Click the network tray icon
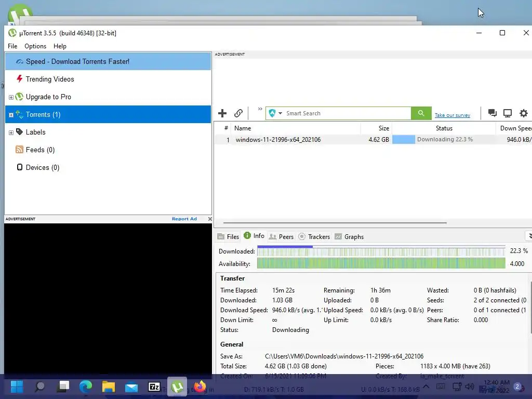 (x=457, y=387)
